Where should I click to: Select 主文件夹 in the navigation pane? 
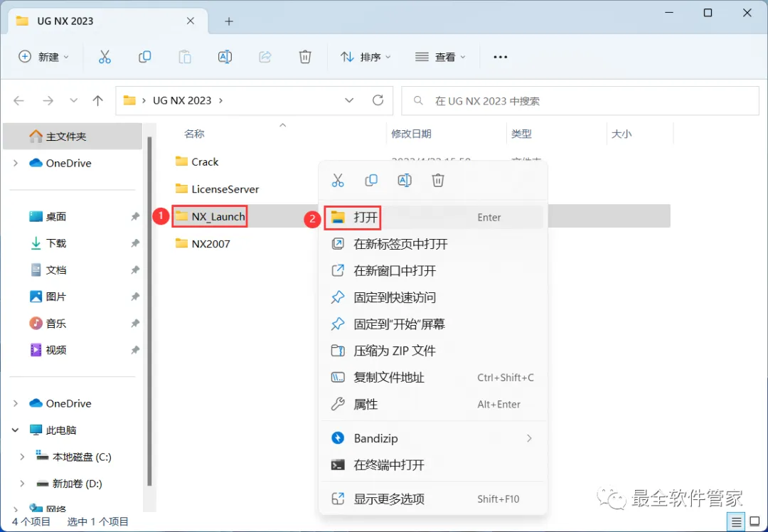(x=73, y=136)
